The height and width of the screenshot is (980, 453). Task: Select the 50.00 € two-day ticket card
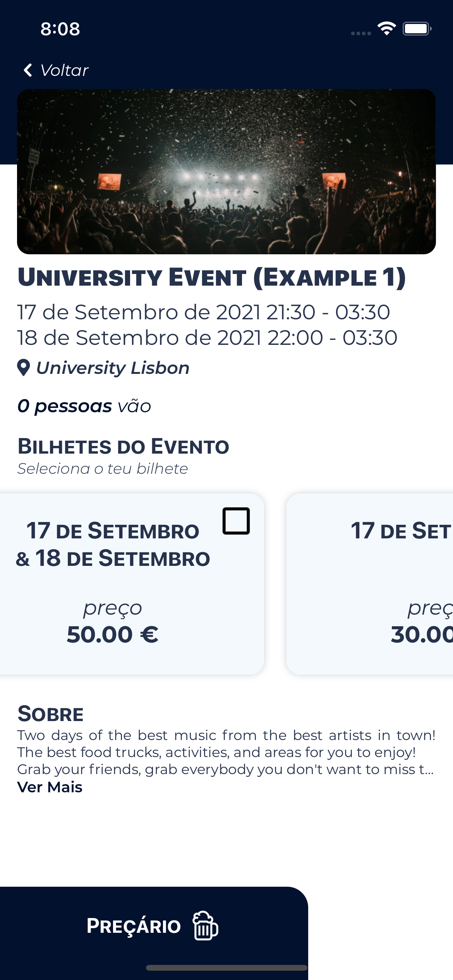132,584
